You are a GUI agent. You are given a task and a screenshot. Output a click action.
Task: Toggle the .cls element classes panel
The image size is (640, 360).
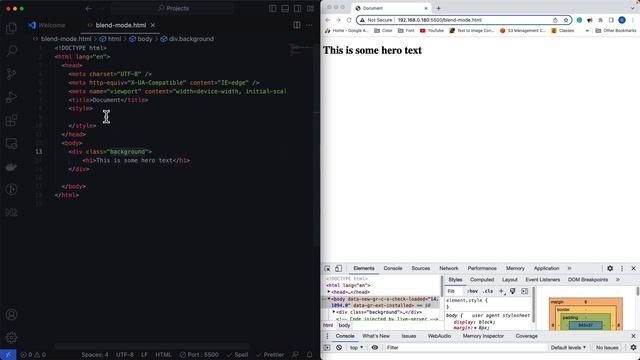coord(488,291)
